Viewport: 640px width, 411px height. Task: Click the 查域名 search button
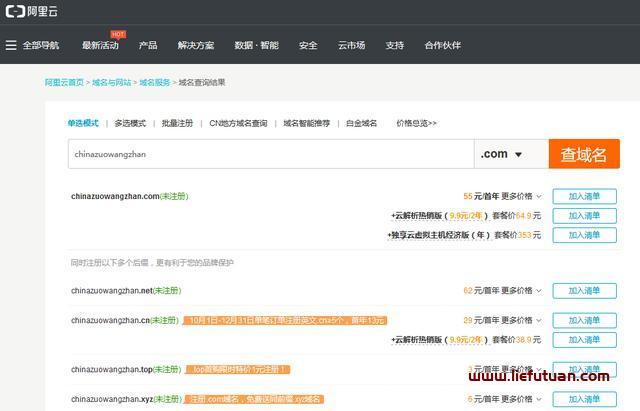pos(584,154)
